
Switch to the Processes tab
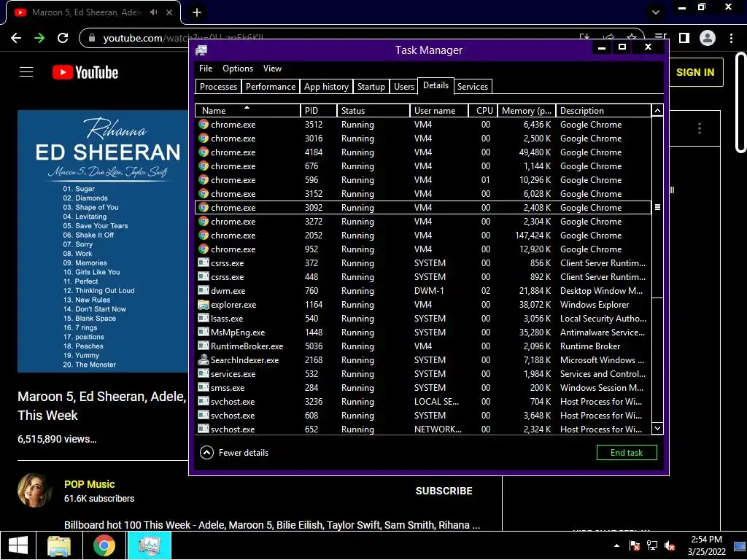point(218,86)
